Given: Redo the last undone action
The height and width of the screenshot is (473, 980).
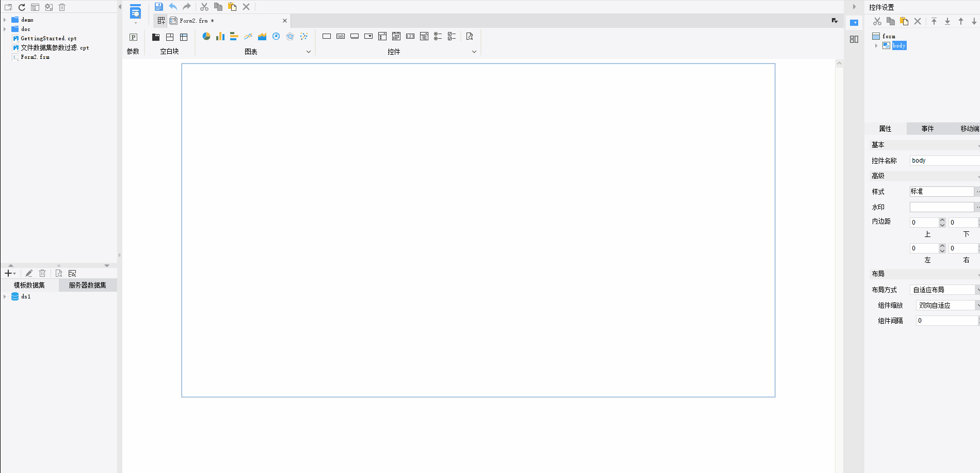Looking at the screenshot, I should coord(187,7).
